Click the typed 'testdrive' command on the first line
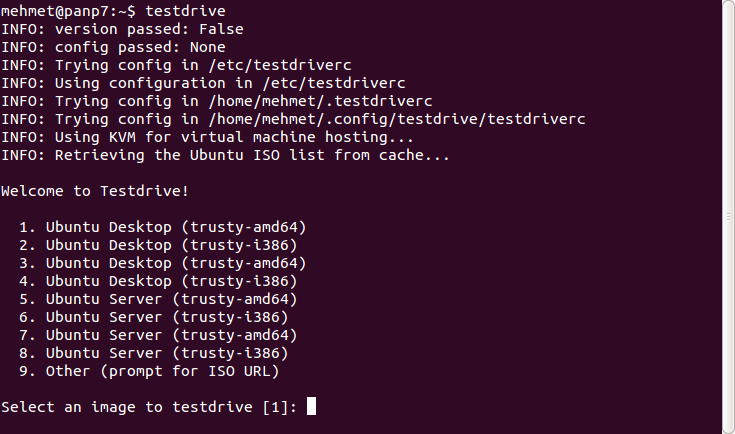The width and height of the screenshot is (735, 434). coord(186,11)
